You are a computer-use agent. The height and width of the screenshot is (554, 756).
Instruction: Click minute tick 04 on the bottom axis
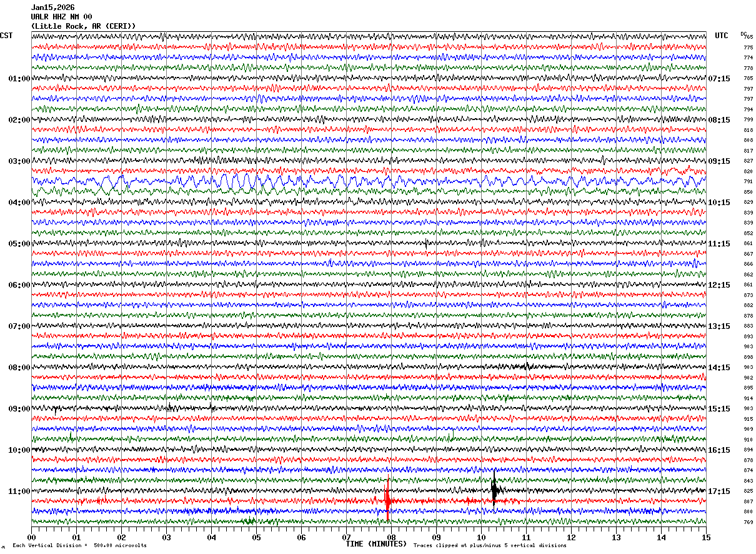pos(211,537)
